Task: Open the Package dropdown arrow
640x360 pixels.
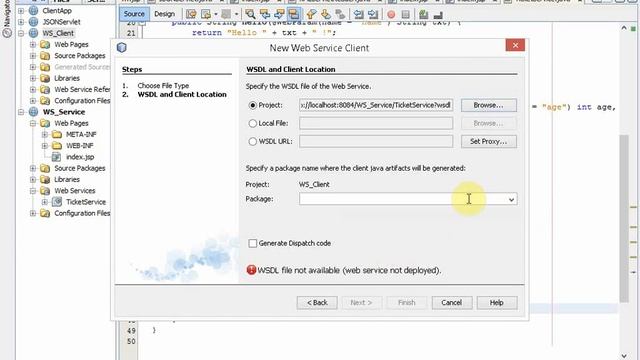Action: point(511,200)
